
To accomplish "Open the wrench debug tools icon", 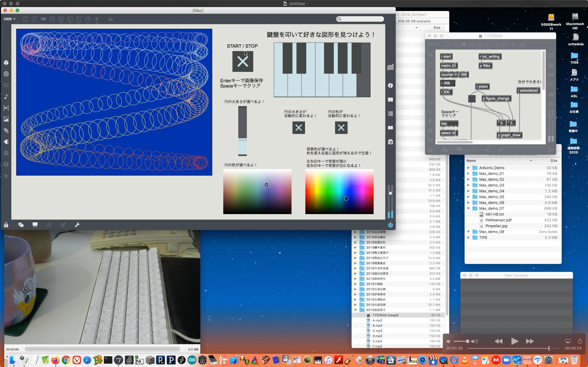I will [x=77, y=225].
